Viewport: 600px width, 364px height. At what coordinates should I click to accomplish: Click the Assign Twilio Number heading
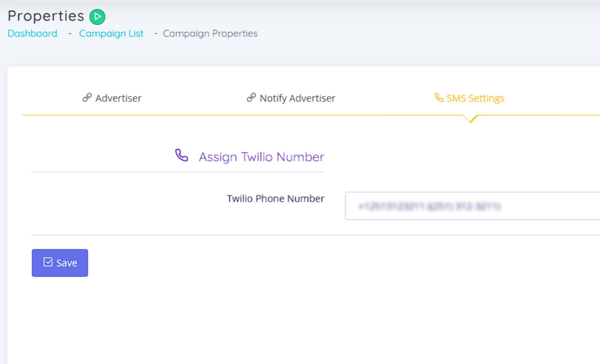tap(261, 157)
